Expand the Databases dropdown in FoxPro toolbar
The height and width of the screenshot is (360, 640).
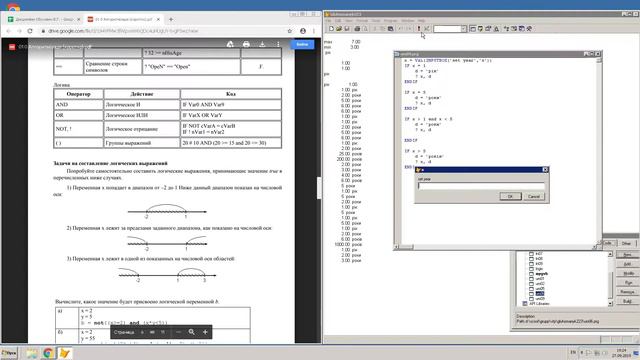tap(464, 29)
